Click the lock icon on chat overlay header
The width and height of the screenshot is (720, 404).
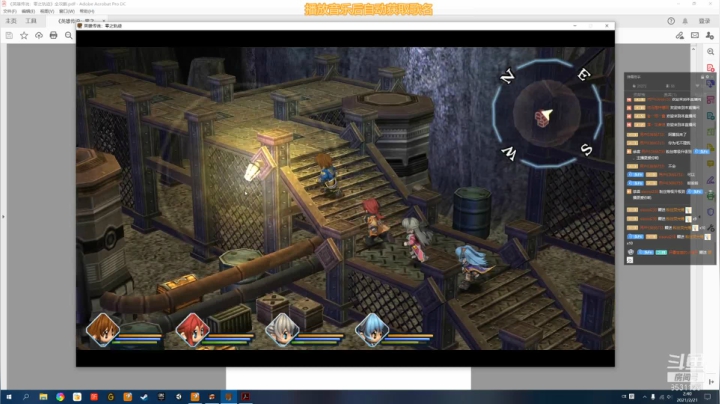click(x=702, y=77)
